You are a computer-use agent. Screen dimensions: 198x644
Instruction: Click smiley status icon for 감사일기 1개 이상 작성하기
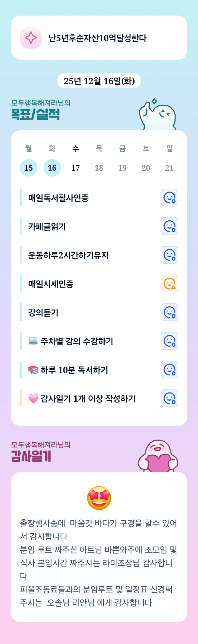tap(169, 398)
